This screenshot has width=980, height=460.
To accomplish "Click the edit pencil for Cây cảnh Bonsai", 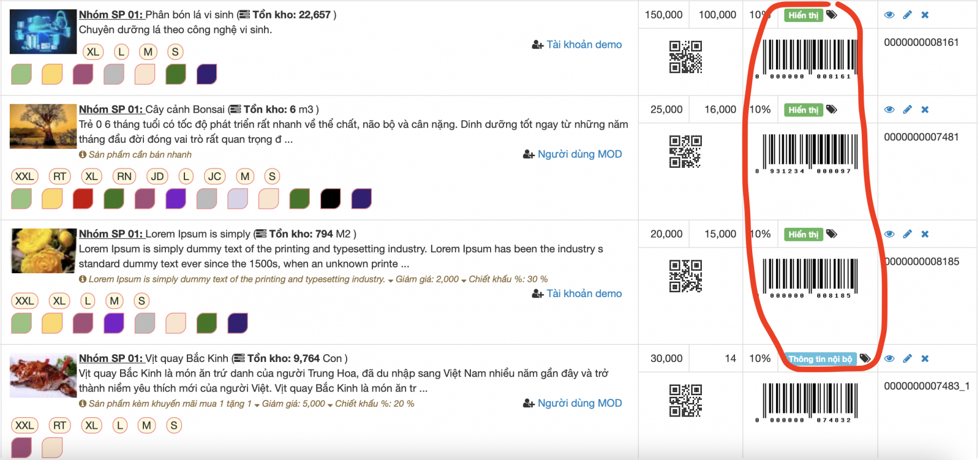I will [907, 110].
